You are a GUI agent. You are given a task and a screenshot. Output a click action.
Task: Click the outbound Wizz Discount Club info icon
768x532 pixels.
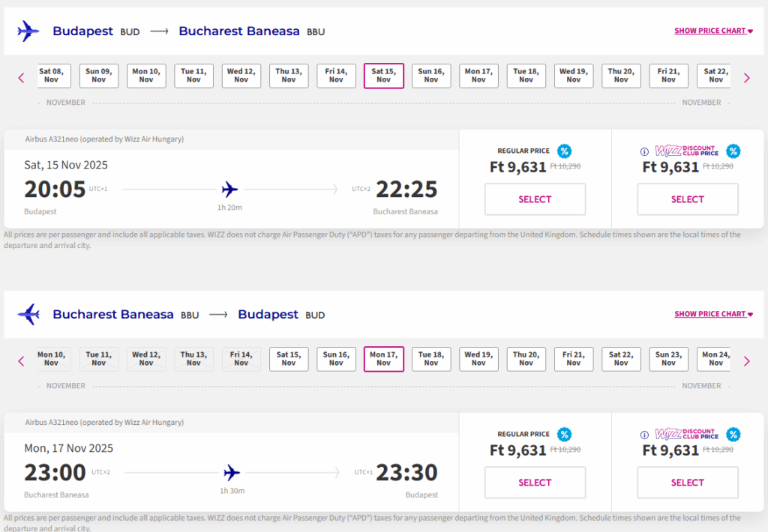(x=644, y=151)
